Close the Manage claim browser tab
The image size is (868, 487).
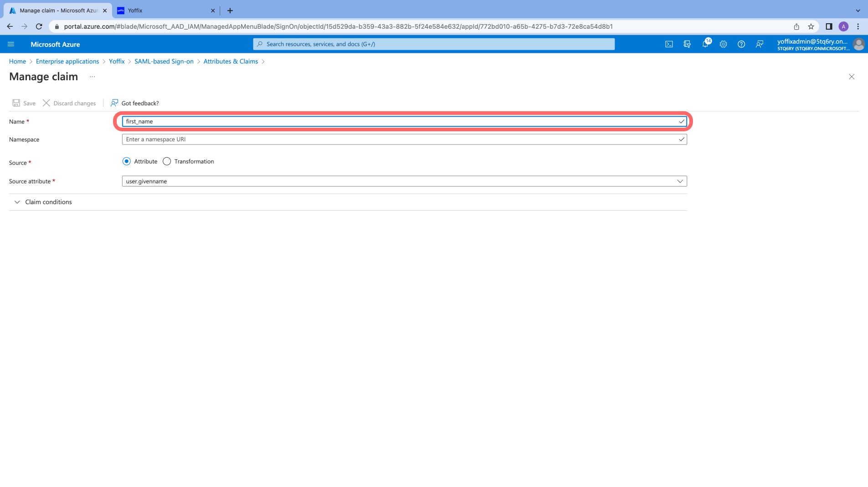(x=105, y=10)
